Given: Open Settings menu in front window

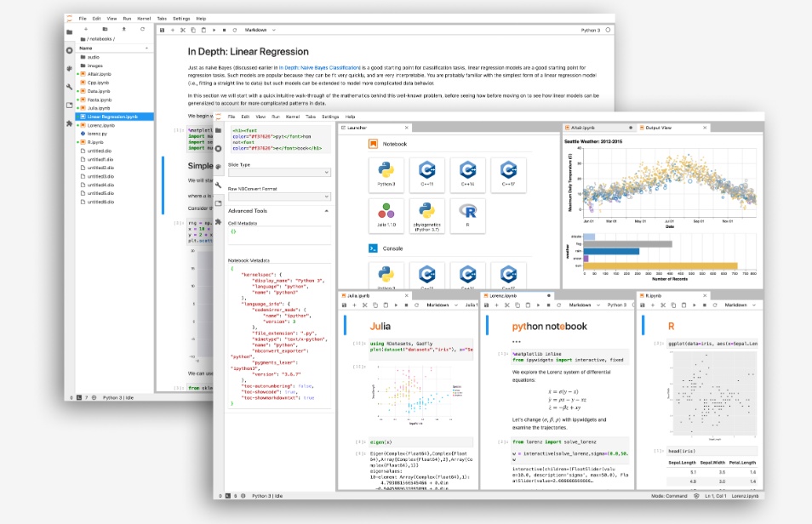Looking at the screenshot, I should (x=330, y=117).
